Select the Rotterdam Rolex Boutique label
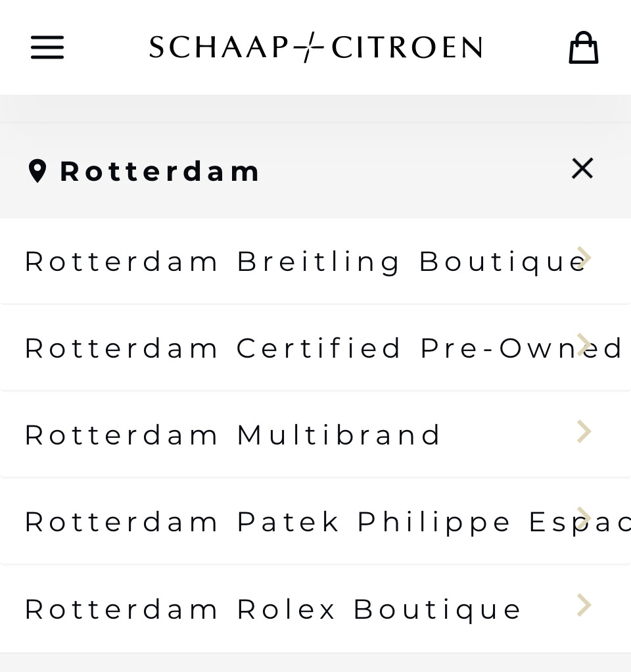 click(273, 609)
